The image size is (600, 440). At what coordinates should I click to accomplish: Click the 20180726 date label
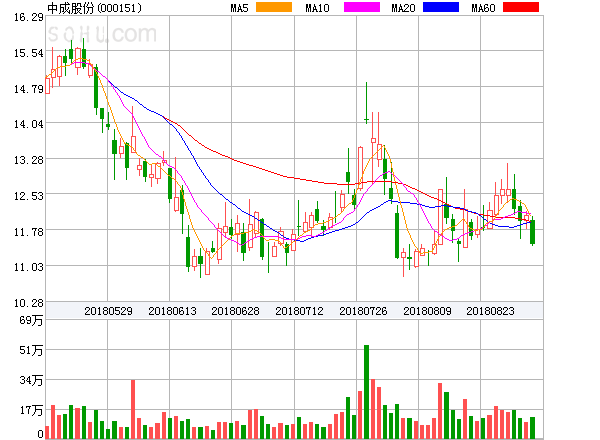[363, 311]
